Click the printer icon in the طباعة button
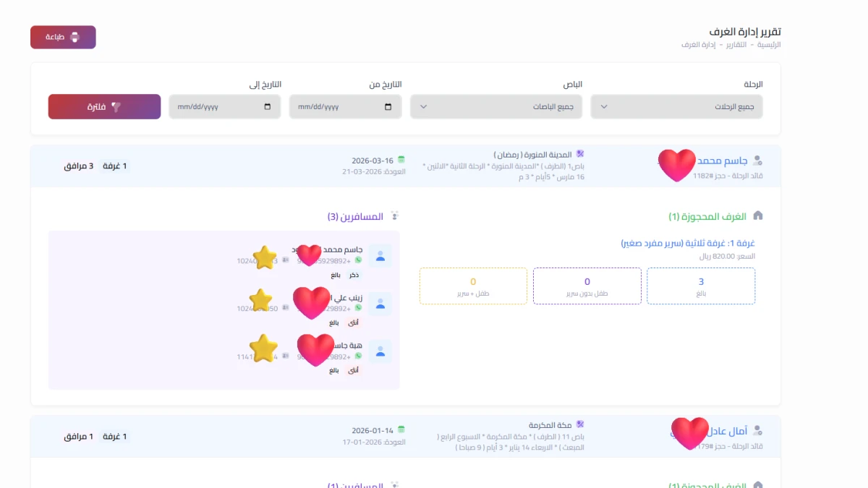Image resolution: width=868 pixels, height=488 pixels. click(74, 38)
